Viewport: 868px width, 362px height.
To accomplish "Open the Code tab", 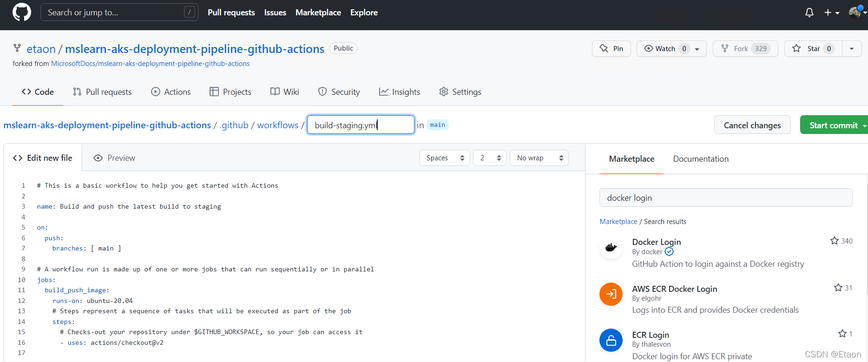I will coord(38,92).
